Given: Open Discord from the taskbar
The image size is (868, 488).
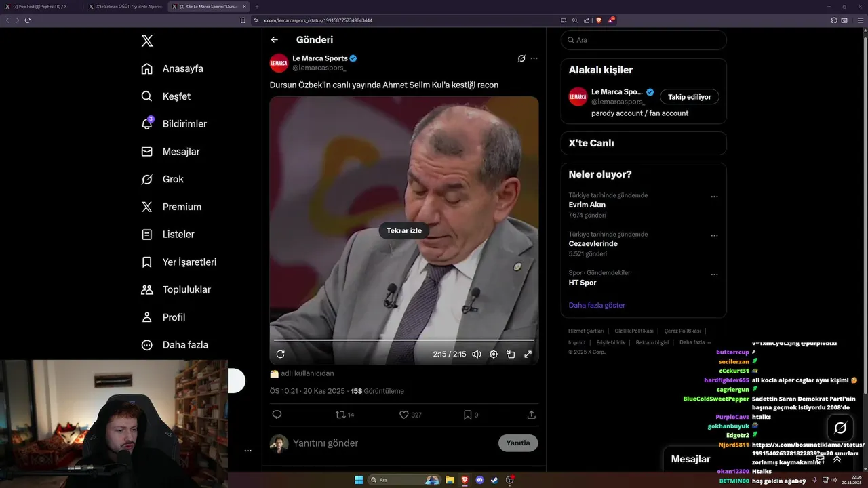Looking at the screenshot, I should (x=480, y=480).
